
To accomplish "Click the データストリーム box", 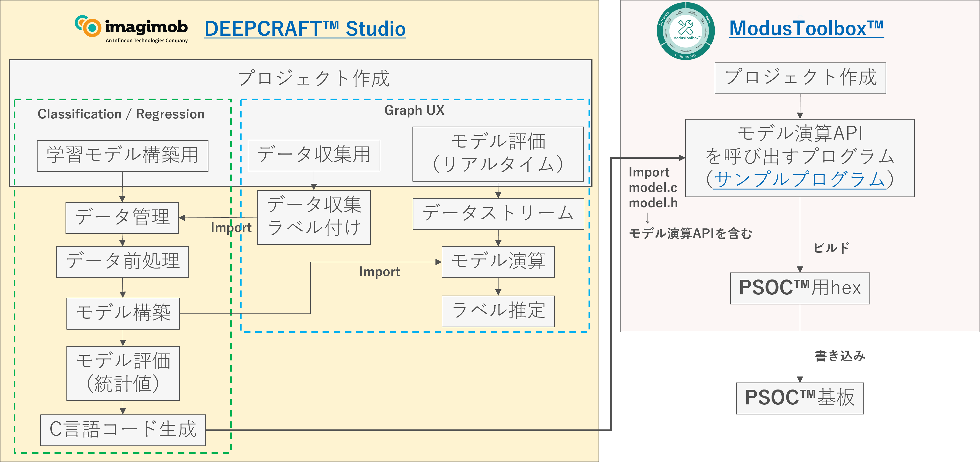I will tap(498, 214).
